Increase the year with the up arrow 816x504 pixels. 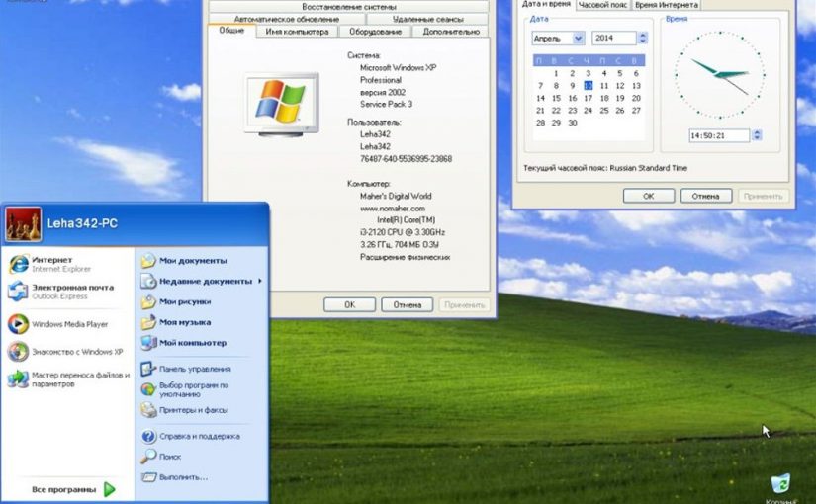click(x=643, y=35)
